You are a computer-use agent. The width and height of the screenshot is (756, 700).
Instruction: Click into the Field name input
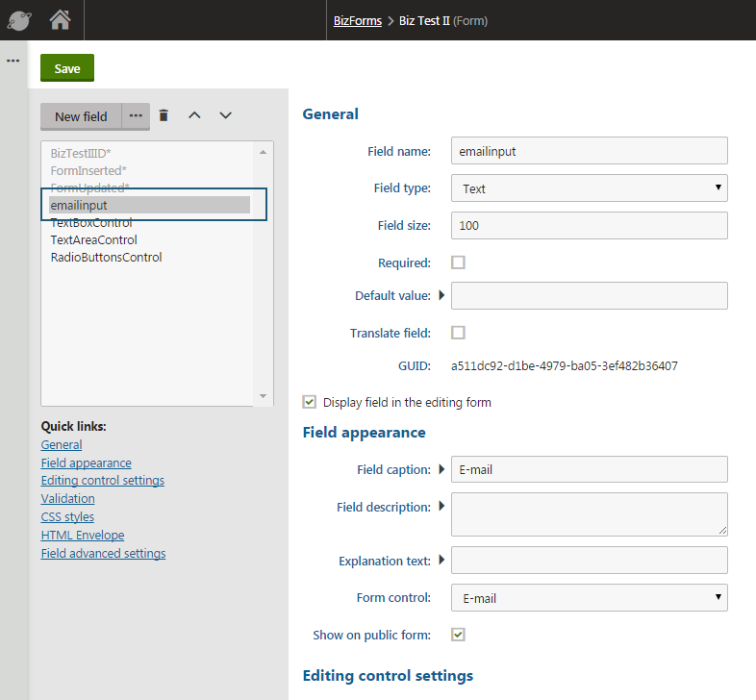[x=589, y=151]
